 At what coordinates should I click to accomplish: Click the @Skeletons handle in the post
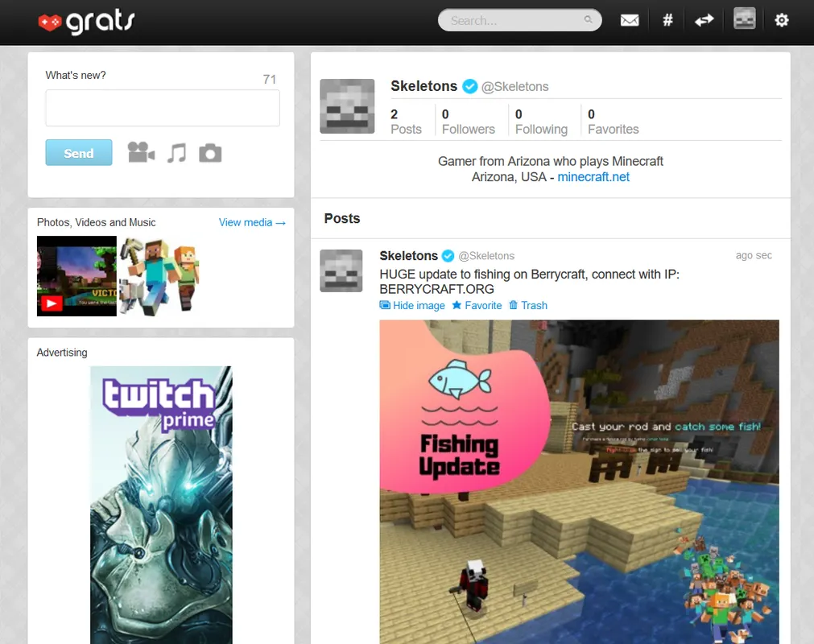point(486,256)
